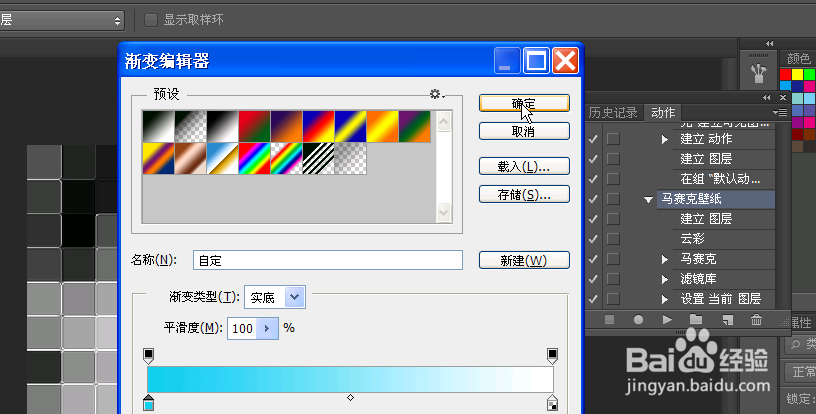Create a new action with the page icon

[x=728, y=320]
